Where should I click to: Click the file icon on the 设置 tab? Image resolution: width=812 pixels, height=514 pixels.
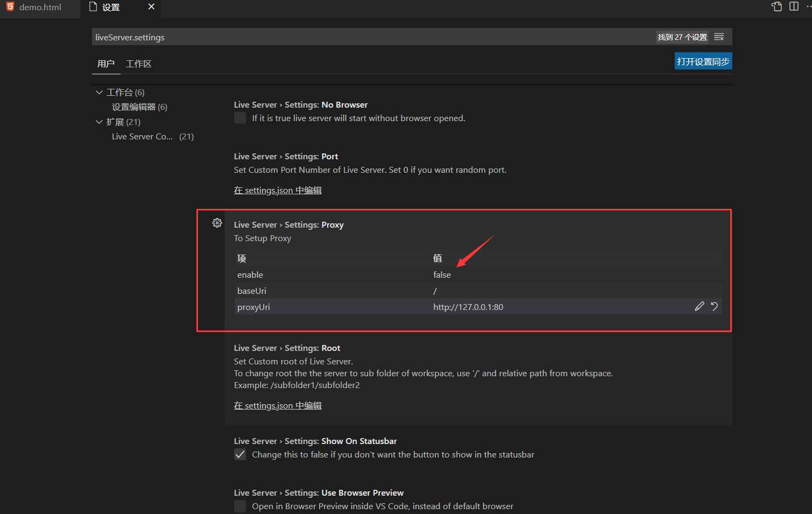(93, 7)
